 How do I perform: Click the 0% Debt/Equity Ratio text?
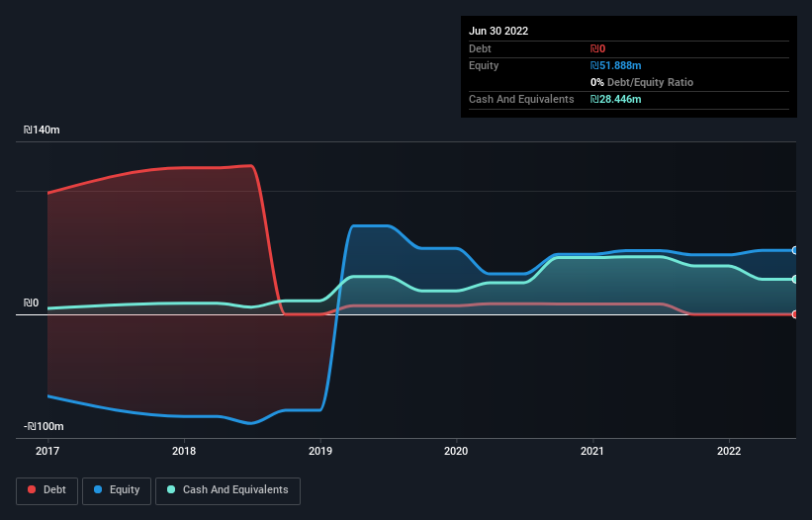point(642,82)
